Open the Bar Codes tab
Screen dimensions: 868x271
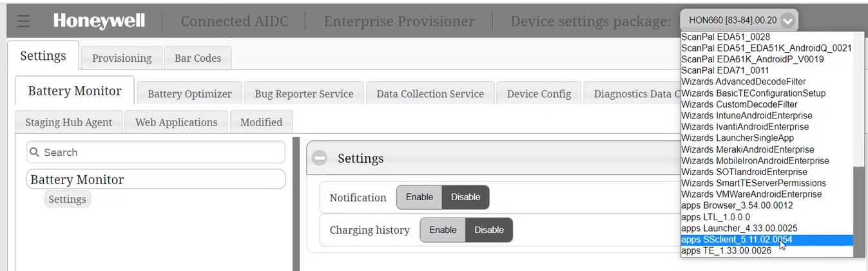pos(198,58)
